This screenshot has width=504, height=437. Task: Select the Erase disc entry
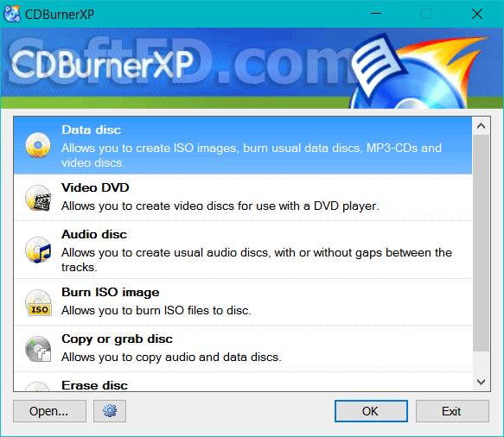pos(243,383)
